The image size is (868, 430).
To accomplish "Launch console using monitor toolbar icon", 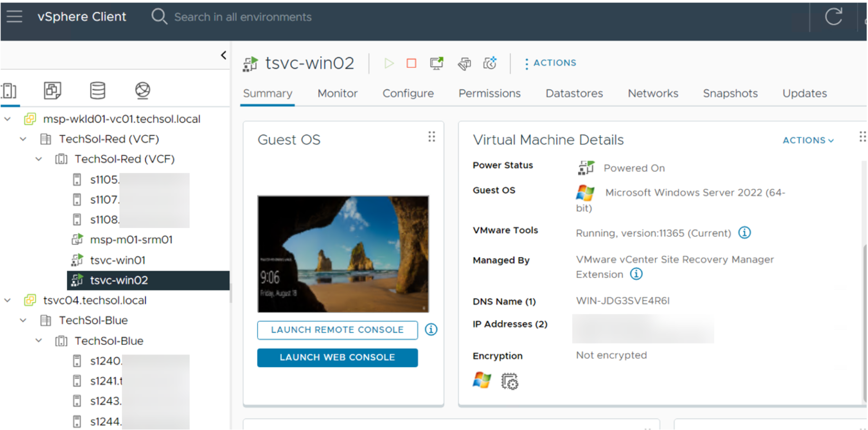I will [436, 63].
